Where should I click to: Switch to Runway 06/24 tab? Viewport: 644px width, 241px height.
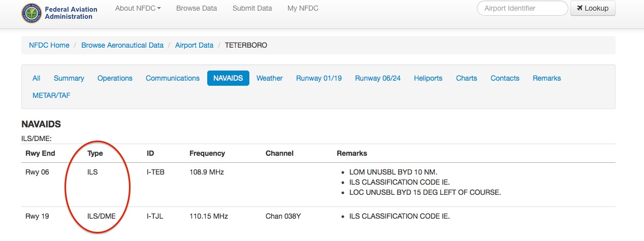click(x=378, y=78)
